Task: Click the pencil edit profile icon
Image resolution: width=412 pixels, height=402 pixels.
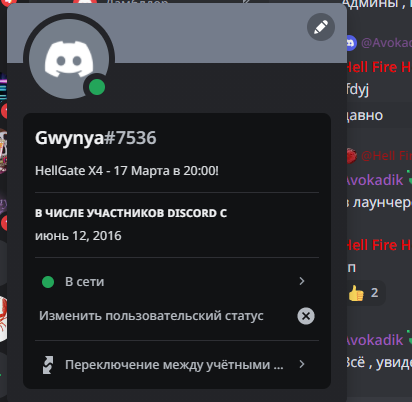Action: pos(321,27)
